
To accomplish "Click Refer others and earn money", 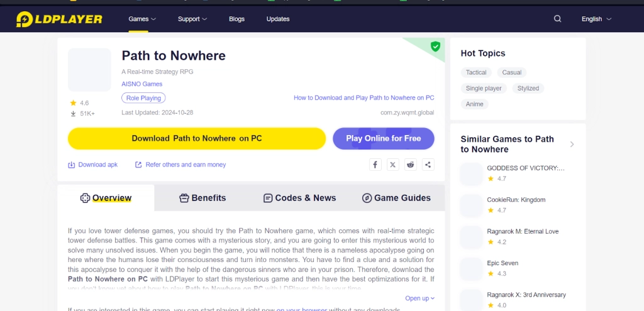I will tap(186, 165).
